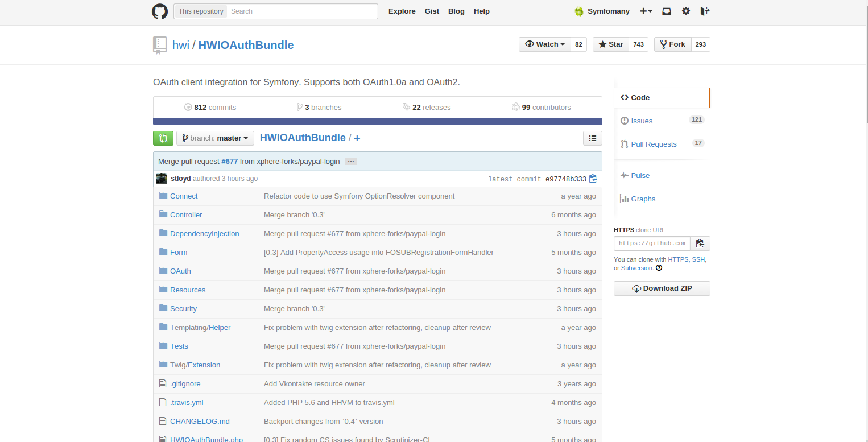Image resolution: width=868 pixels, height=442 pixels.
Task: Open notifications inbox icon in header
Action: tap(667, 11)
